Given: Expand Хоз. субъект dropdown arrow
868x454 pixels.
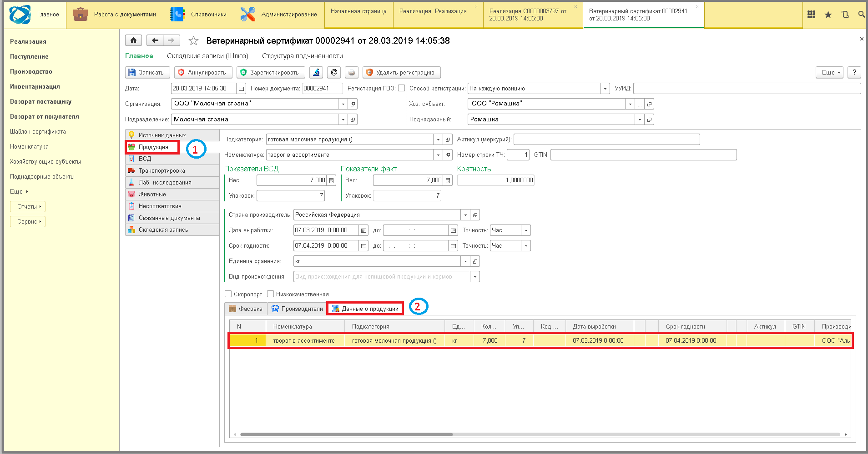Looking at the screenshot, I should 630,104.
